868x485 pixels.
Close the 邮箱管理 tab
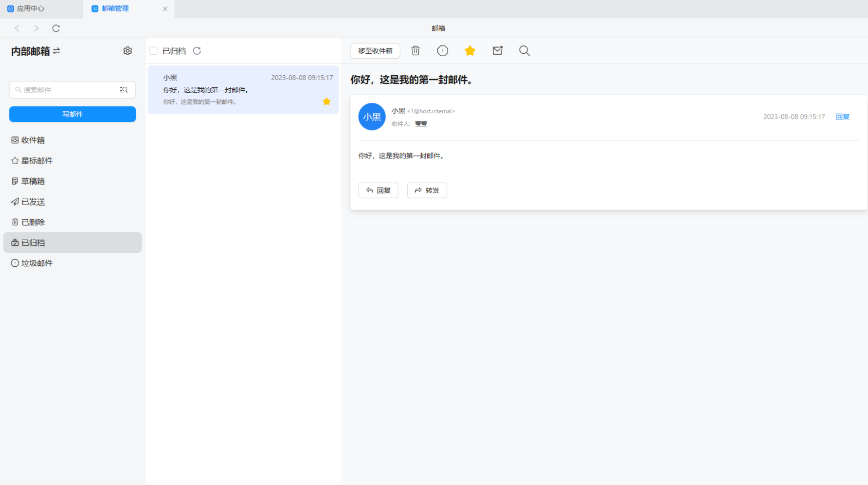point(165,9)
